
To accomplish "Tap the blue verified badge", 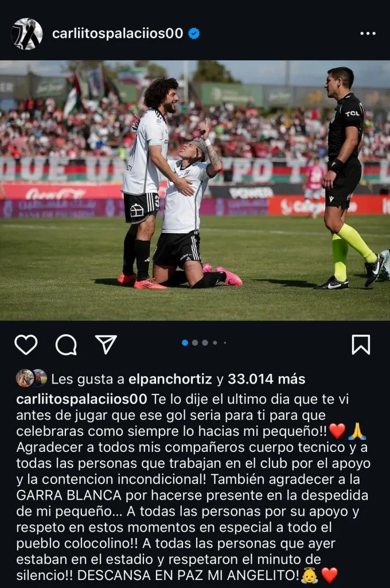I will point(194,33).
